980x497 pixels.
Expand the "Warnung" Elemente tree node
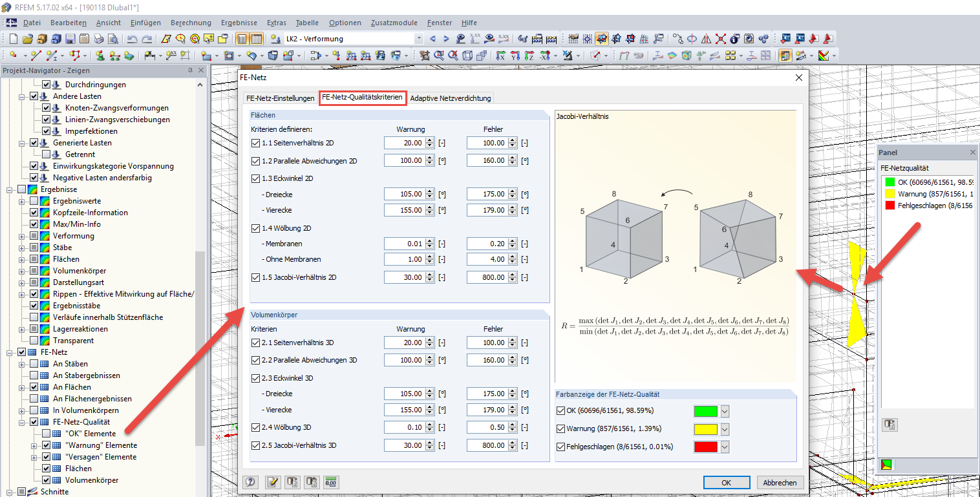(x=34, y=445)
